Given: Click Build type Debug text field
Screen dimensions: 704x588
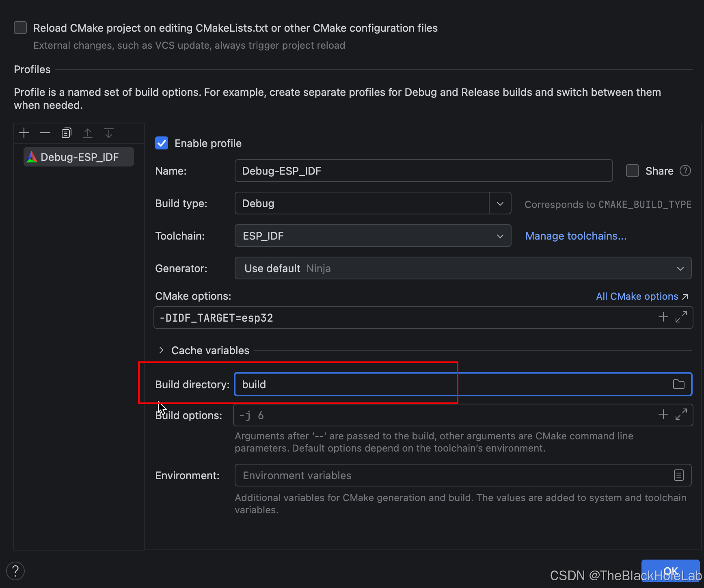Looking at the screenshot, I should (x=362, y=203).
